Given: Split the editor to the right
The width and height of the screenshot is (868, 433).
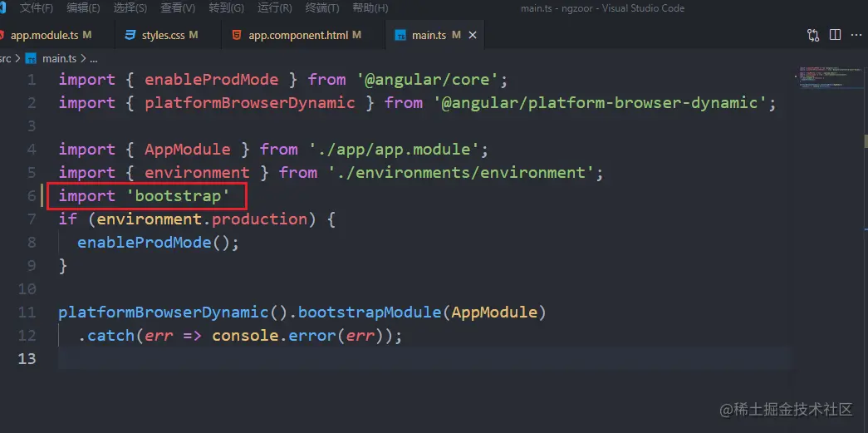Looking at the screenshot, I should (835, 35).
